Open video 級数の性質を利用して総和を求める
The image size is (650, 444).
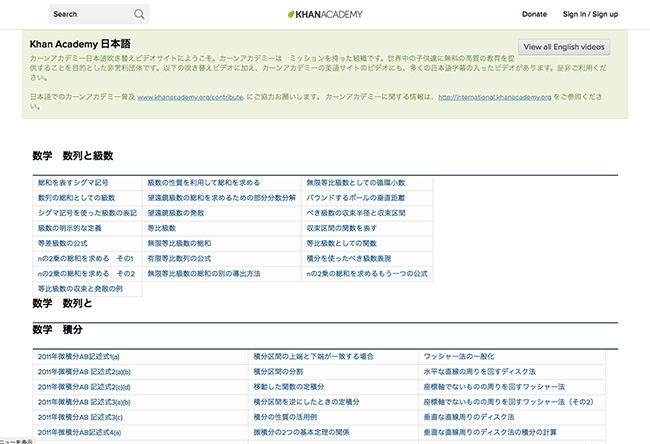[x=204, y=183]
